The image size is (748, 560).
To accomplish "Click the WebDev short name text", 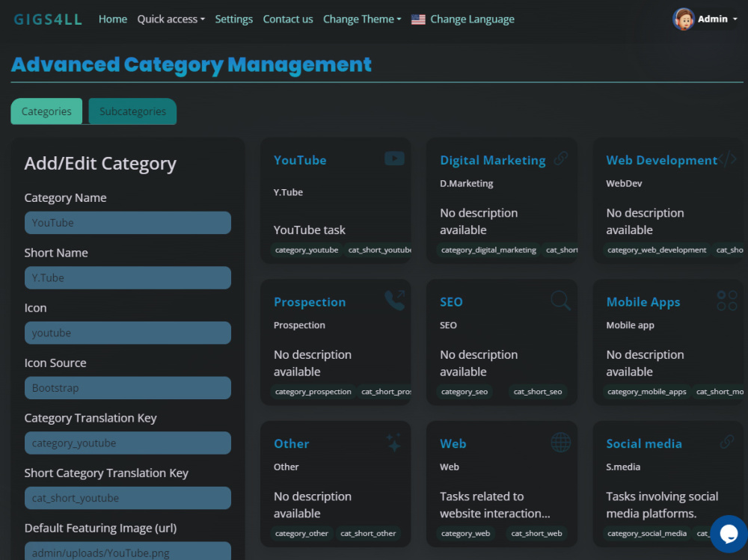I will (x=624, y=184).
